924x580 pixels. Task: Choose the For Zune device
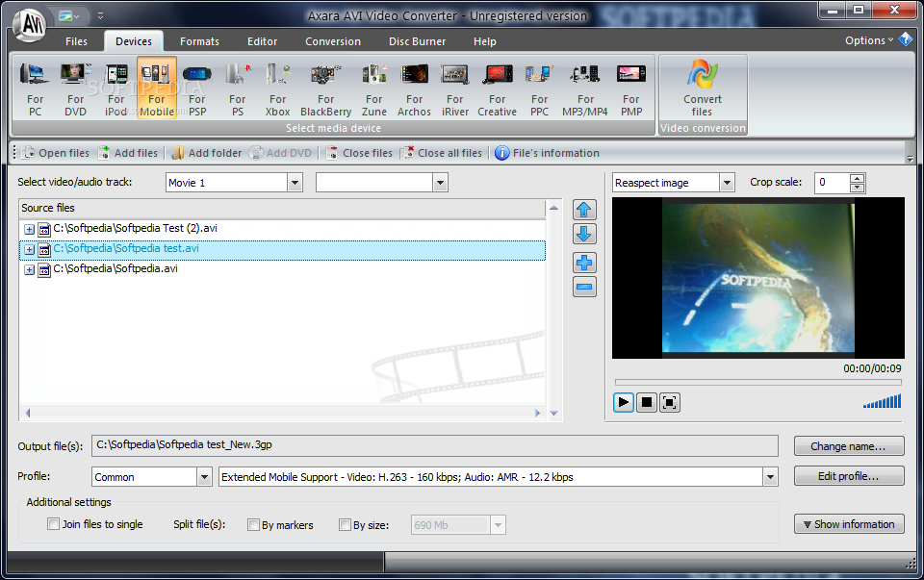tap(374, 88)
